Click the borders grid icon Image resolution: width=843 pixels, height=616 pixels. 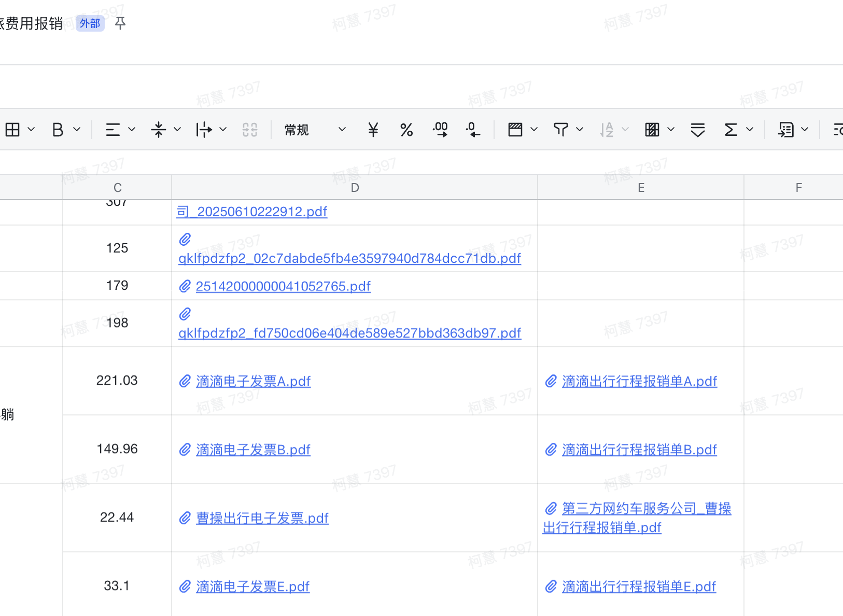12,130
